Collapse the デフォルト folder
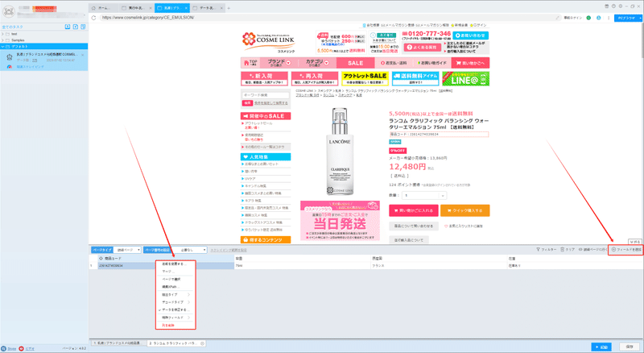Viewport: 644px width, 353px height. tap(2, 47)
